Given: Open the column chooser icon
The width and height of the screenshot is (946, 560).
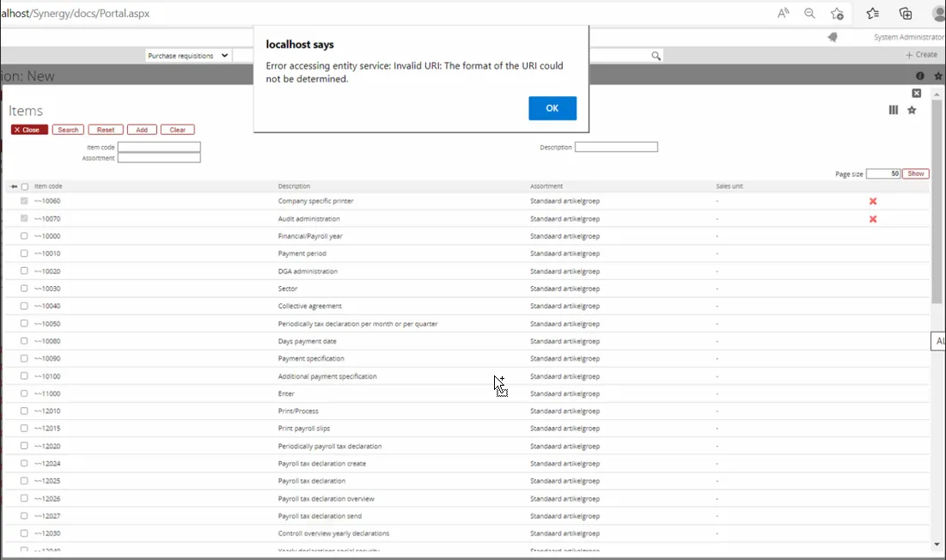Looking at the screenshot, I should pyautogui.click(x=894, y=110).
